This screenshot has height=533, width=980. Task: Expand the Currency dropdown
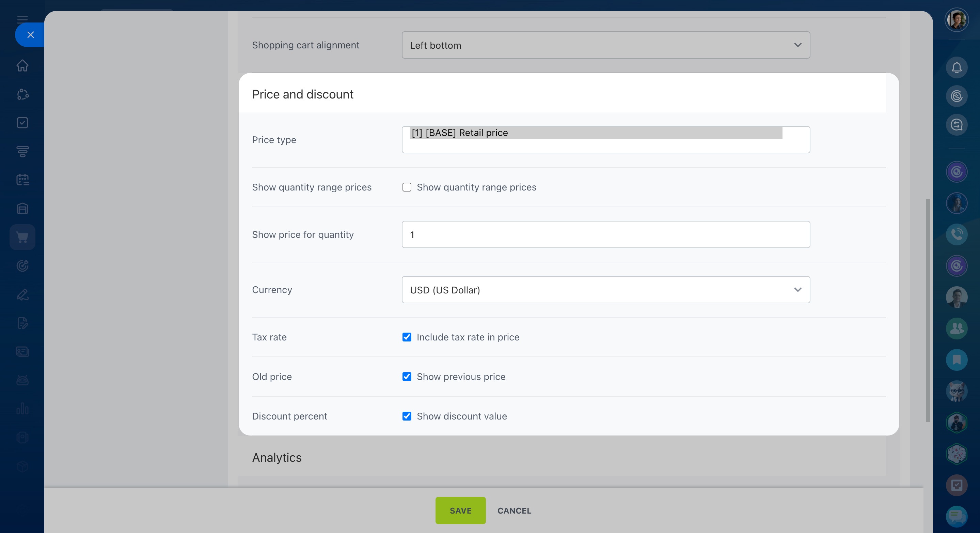(x=606, y=290)
